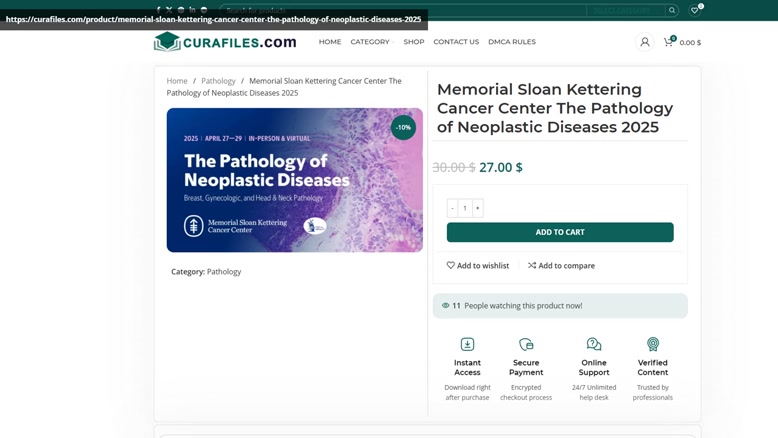Open the shopping cart icon
The image size is (778, 438).
click(668, 42)
